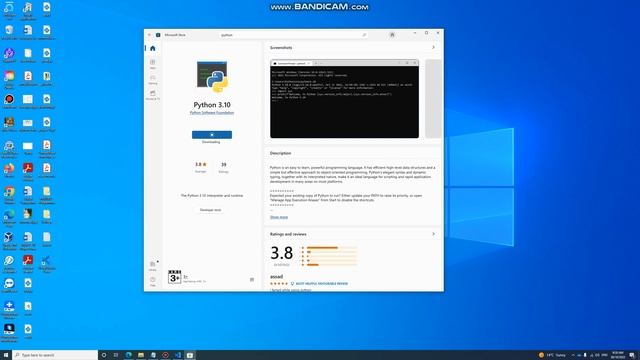Image resolution: width=640 pixels, height=360 pixels.
Task: Click the 4-star rating distribution bar
Action: 331,252
